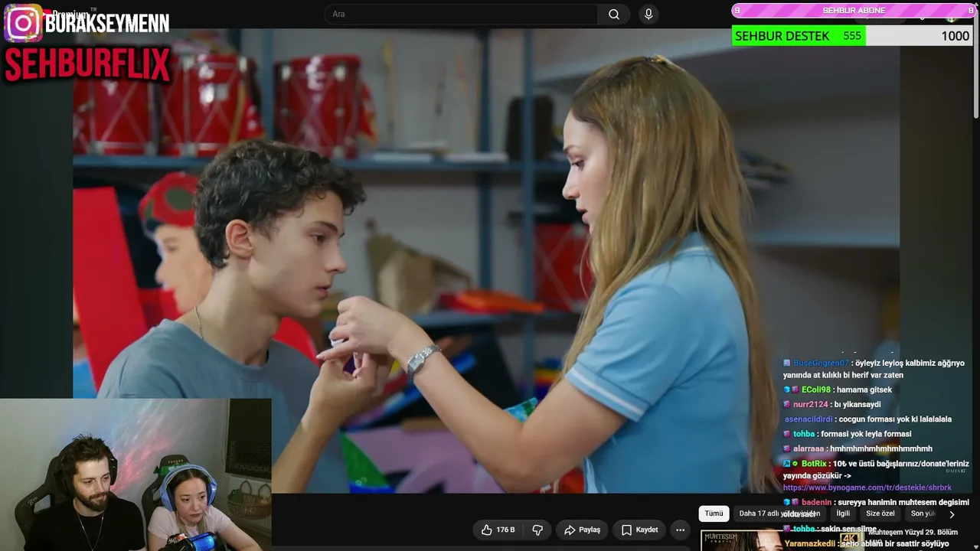Select the Size özel filter chip

(880, 514)
